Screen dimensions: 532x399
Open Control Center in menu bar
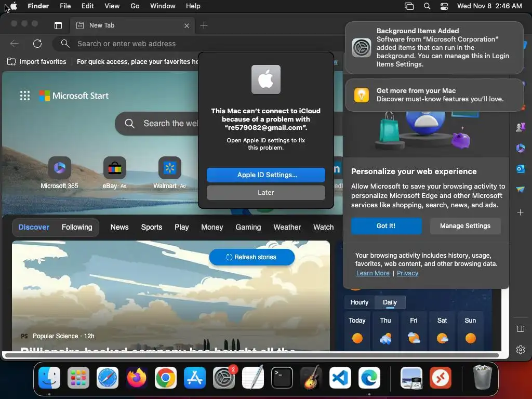click(444, 6)
